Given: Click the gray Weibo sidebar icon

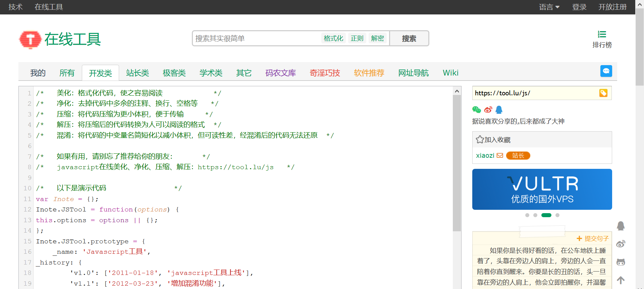Looking at the screenshot, I should (621, 244).
